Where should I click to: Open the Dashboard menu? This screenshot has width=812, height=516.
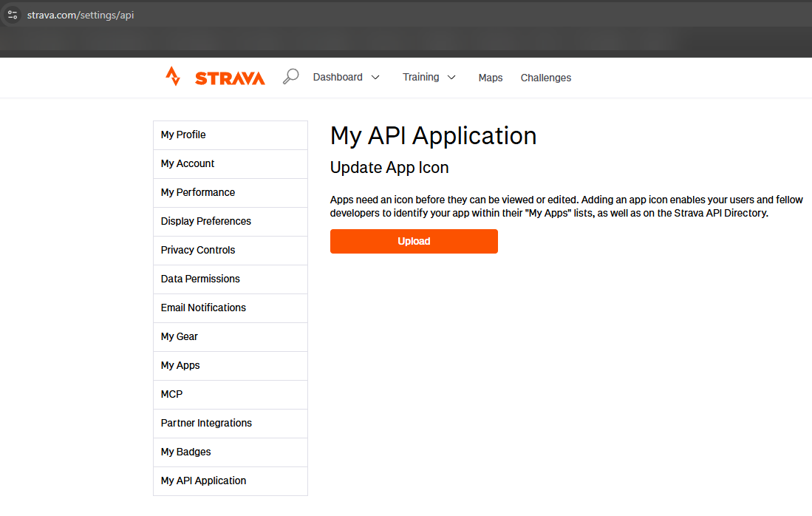tap(338, 77)
